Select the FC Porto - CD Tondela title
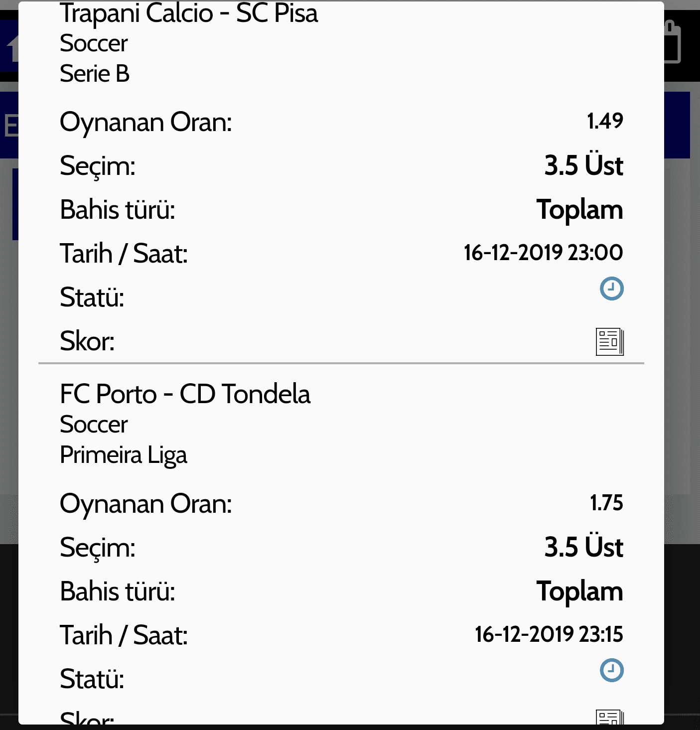The width and height of the screenshot is (700, 730). [x=185, y=394]
